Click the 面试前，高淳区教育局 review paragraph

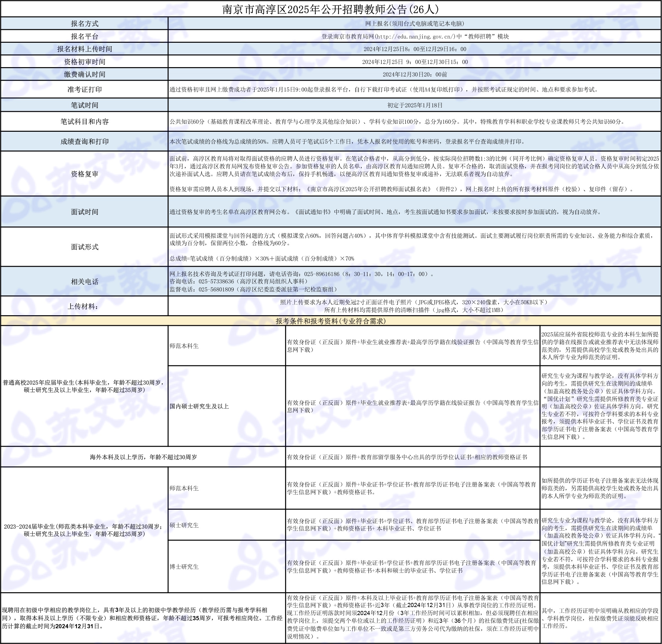pos(415,166)
